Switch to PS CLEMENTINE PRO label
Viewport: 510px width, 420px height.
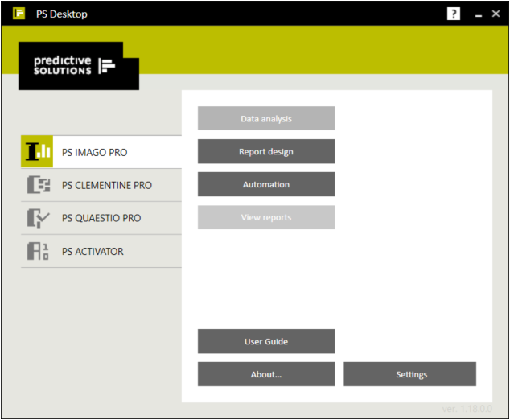point(107,185)
